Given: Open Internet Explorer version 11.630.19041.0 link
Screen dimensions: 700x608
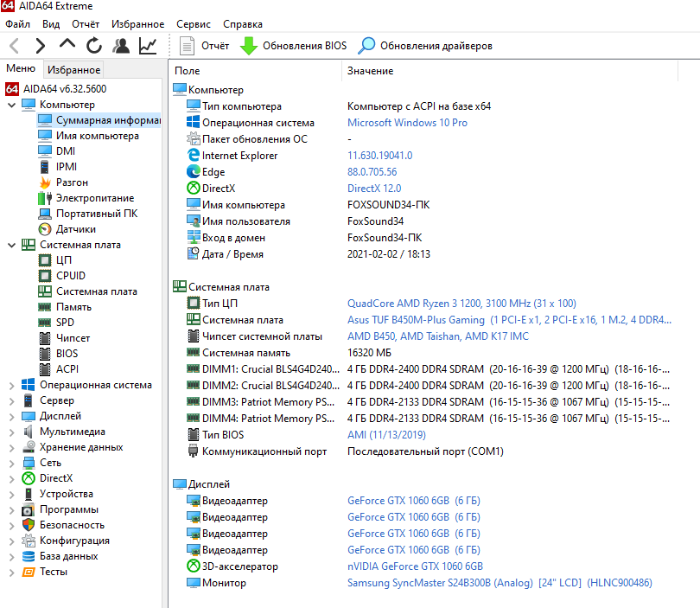Looking at the screenshot, I should [x=380, y=156].
